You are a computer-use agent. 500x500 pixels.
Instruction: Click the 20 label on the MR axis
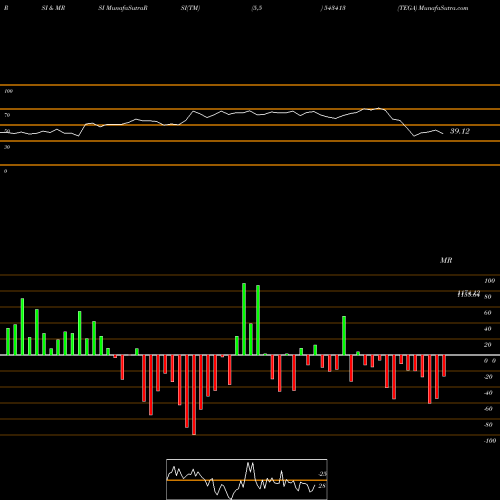[488, 345]
